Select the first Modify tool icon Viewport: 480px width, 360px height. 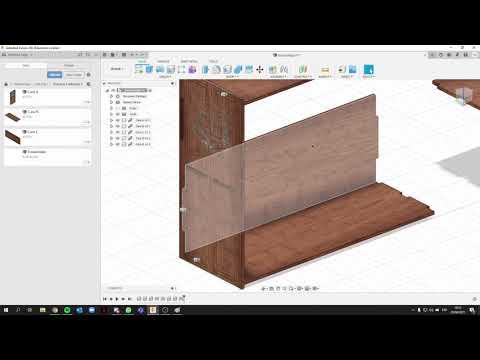click(x=206, y=69)
